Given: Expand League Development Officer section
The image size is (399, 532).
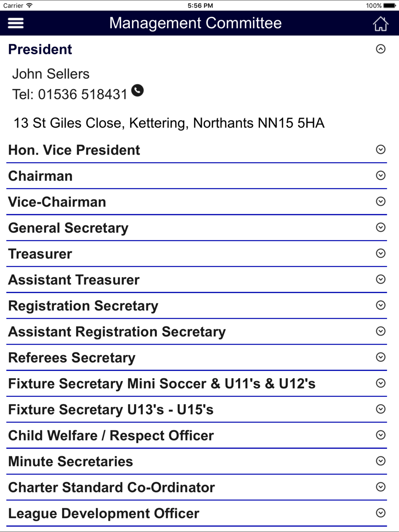Looking at the screenshot, I should tap(197, 513).
